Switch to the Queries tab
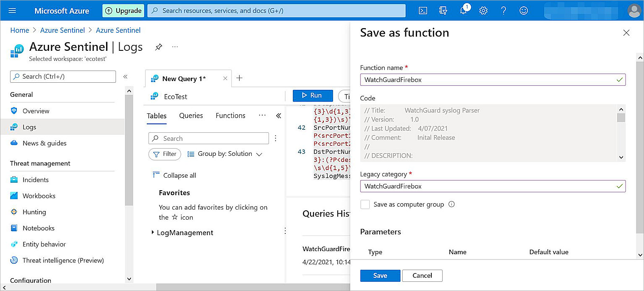 [x=191, y=115]
